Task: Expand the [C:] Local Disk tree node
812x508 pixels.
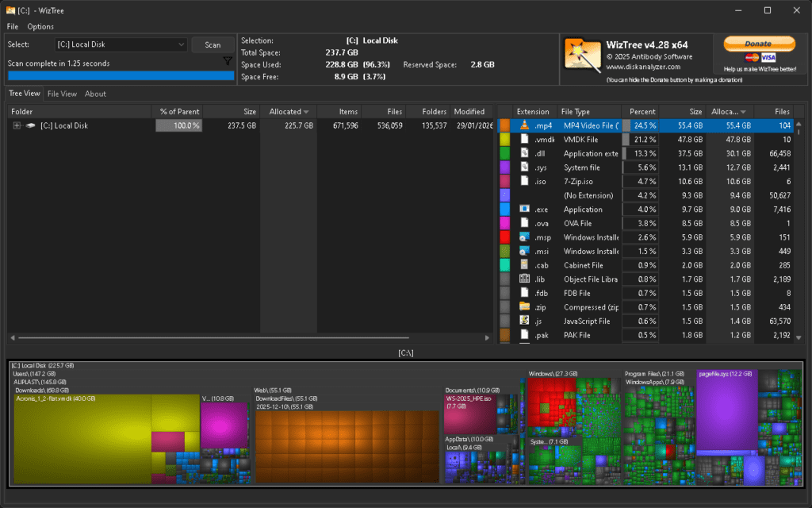Action: coord(17,125)
